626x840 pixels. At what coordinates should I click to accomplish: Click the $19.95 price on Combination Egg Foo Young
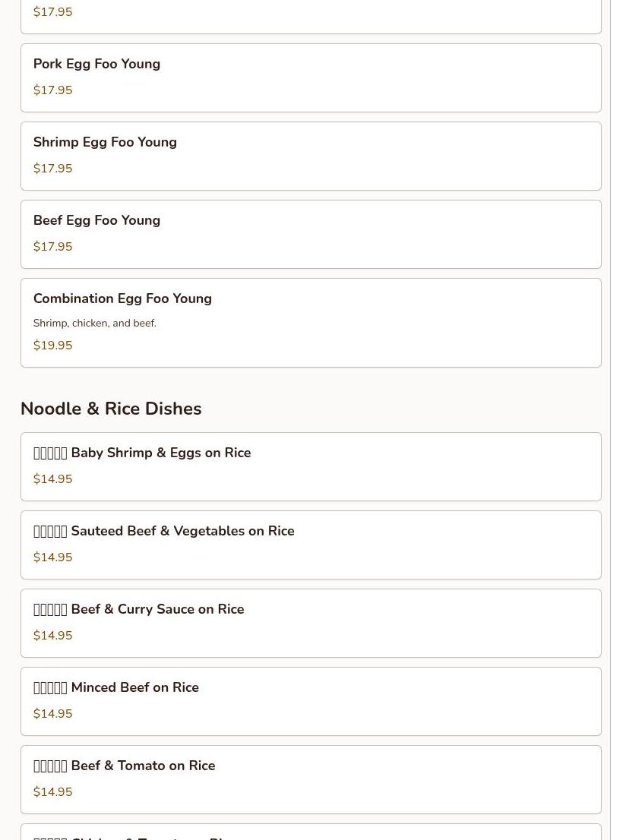[53, 346]
